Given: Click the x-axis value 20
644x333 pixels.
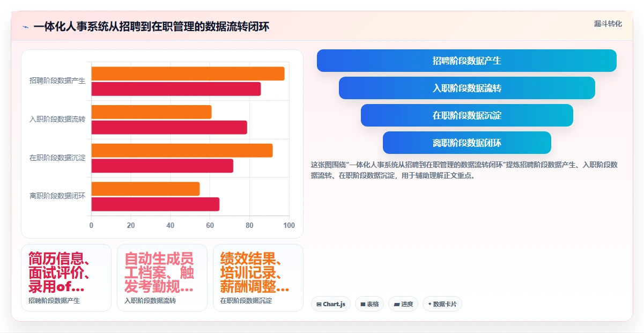Looking at the screenshot, I should pyautogui.click(x=131, y=226).
